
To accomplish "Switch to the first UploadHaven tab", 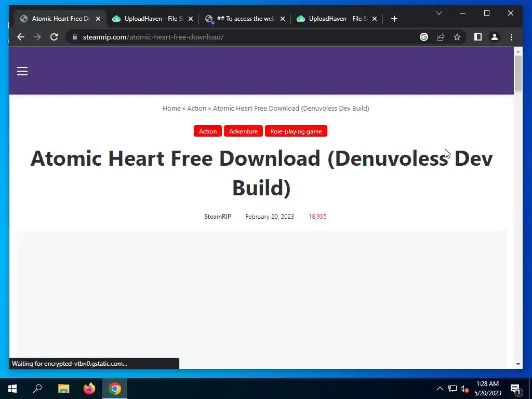I will 153,19.
